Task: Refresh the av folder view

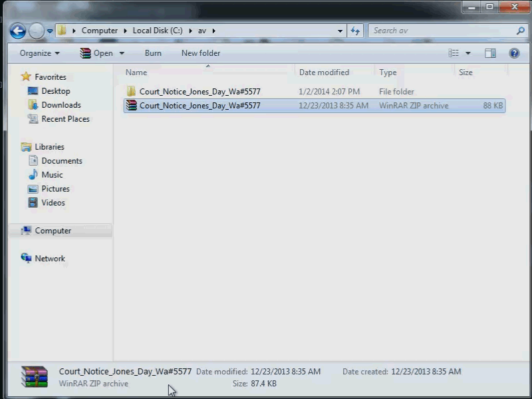Action: click(x=355, y=31)
